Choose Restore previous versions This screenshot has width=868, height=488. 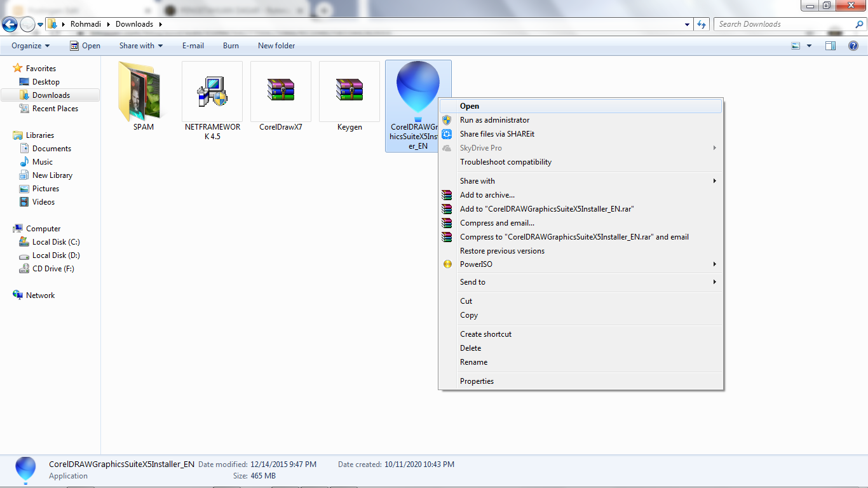(x=581, y=251)
